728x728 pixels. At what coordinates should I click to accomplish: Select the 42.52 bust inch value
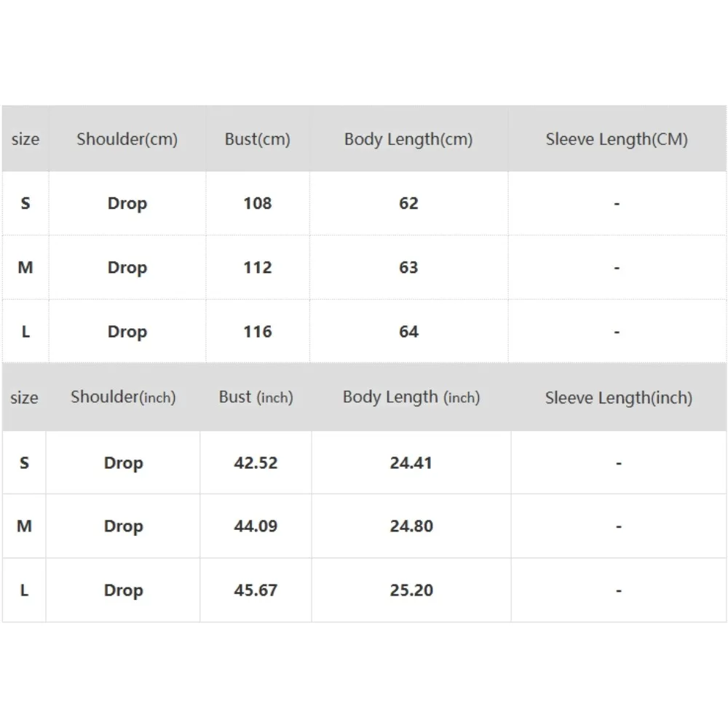(256, 463)
